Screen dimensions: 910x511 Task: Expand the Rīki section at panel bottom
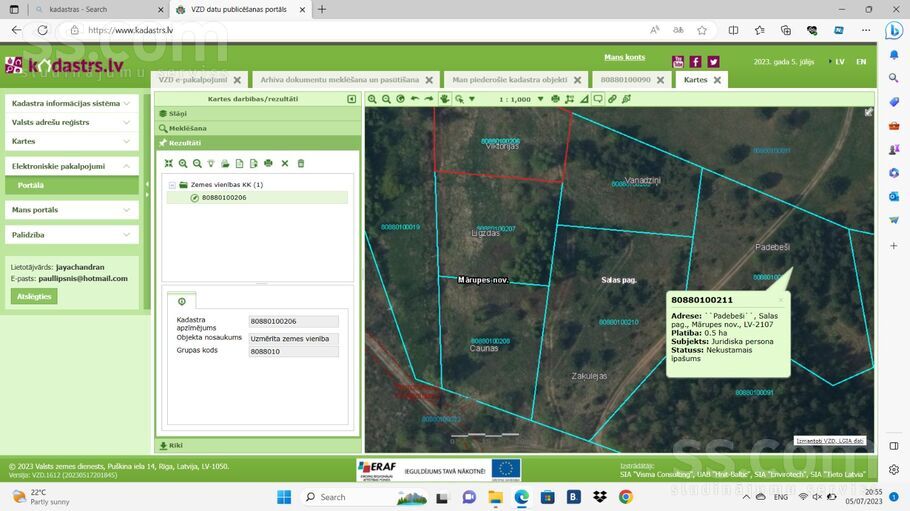[258, 445]
